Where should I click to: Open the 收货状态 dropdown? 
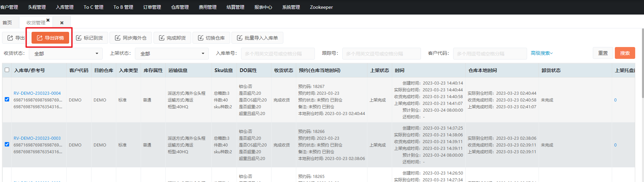pos(66,53)
